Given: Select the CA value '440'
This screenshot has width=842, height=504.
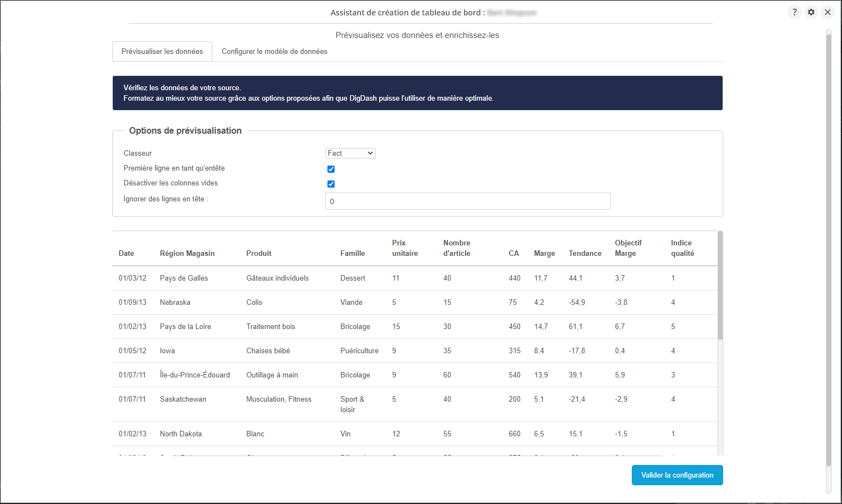Looking at the screenshot, I should 515,278.
